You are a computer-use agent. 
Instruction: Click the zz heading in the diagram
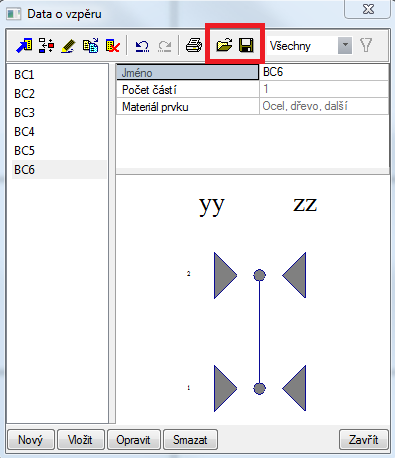305,205
